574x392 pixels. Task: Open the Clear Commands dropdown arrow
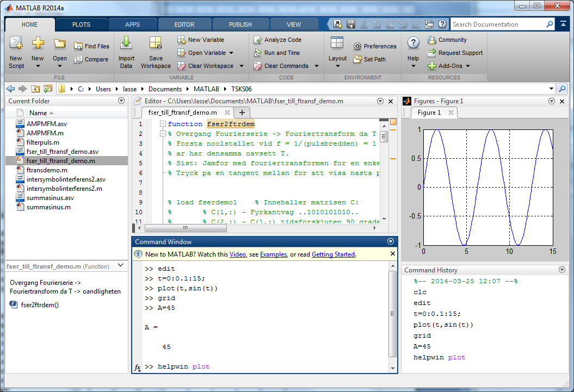tap(317, 66)
